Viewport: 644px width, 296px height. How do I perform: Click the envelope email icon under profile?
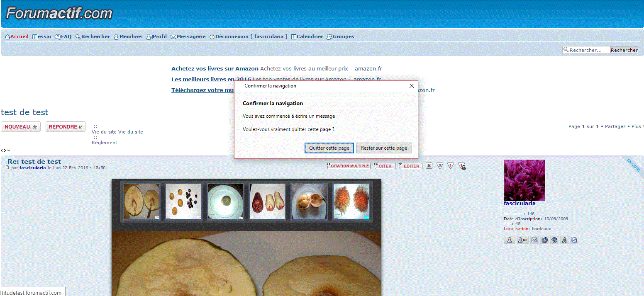click(x=534, y=240)
